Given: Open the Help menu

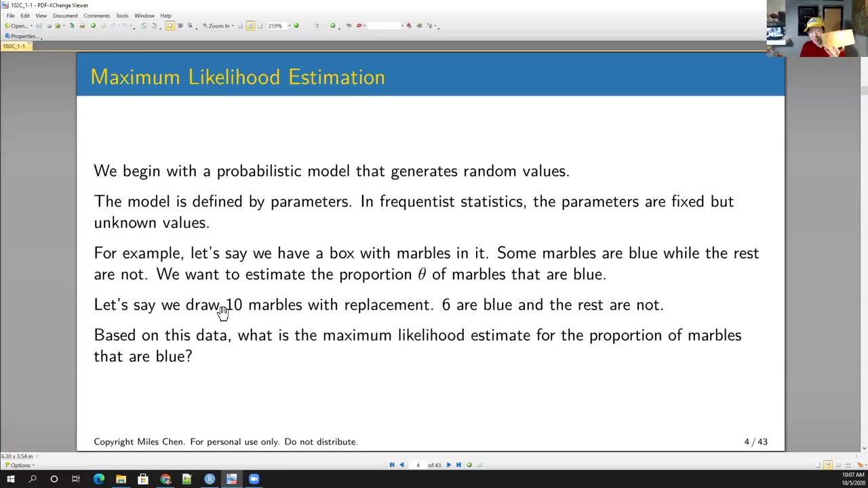Looking at the screenshot, I should (165, 16).
